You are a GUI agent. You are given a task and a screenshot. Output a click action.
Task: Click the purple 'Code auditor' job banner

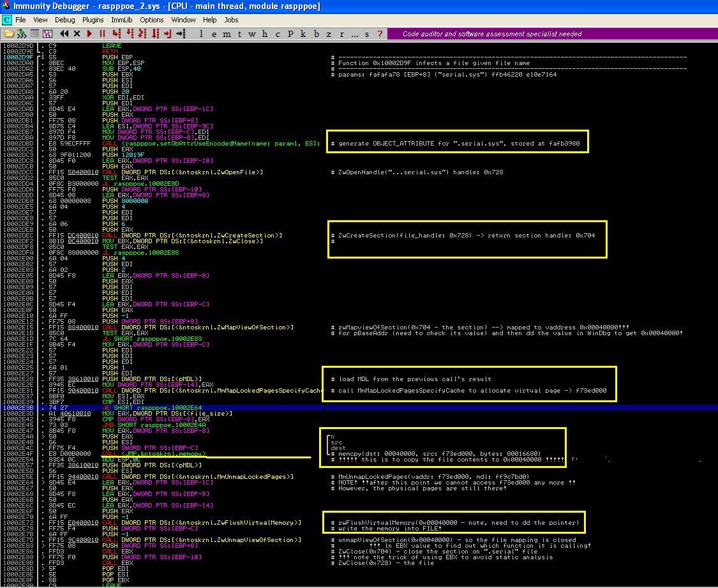click(552, 34)
